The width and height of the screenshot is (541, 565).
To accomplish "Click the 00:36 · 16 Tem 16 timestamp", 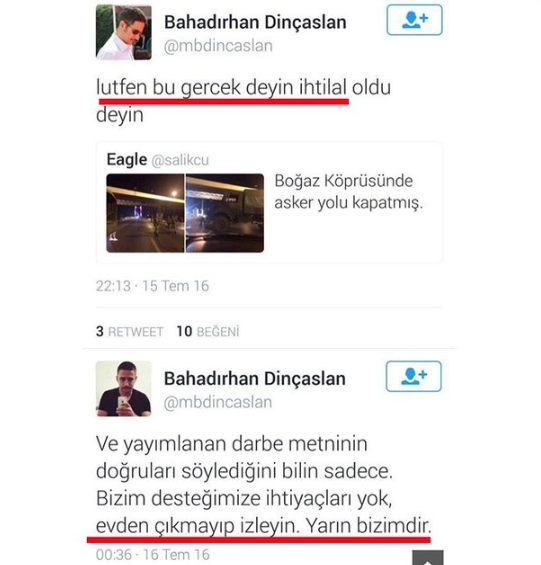I will click(153, 555).
